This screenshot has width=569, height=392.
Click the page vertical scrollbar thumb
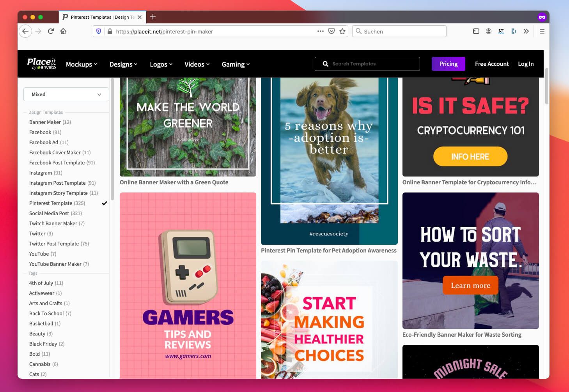pos(547,86)
